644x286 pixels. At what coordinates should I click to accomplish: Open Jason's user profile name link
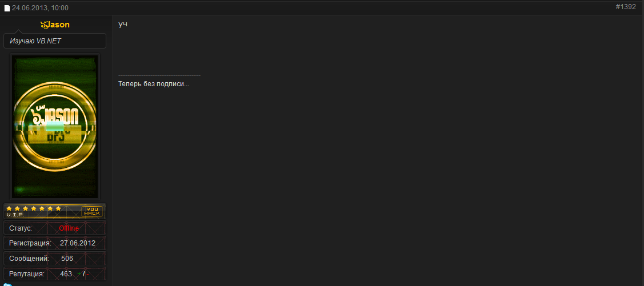(55, 25)
